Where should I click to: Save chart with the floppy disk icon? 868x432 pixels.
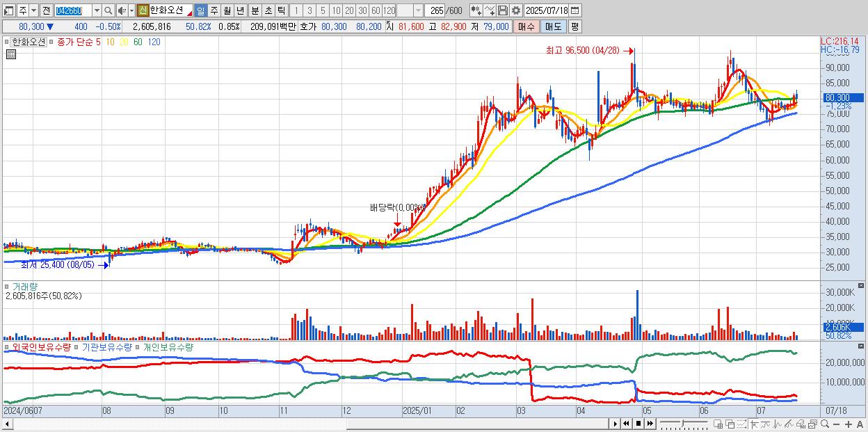503,10
